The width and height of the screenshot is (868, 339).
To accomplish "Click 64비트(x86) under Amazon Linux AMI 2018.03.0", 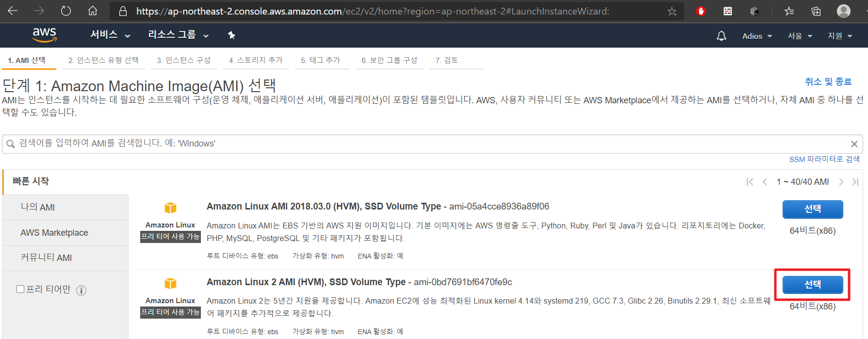I will 813,231.
